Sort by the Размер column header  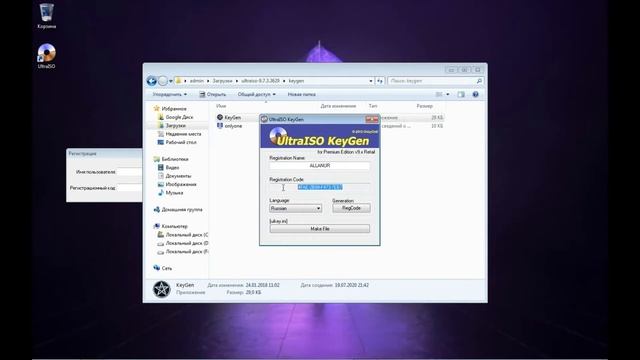click(x=424, y=106)
